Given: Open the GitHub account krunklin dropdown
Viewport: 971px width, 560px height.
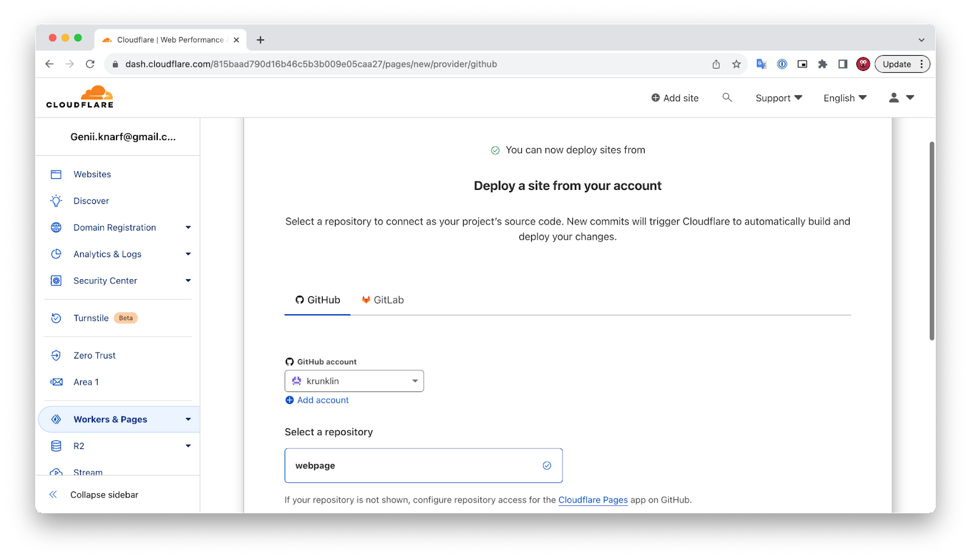Looking at the screenshot, I should 354,381.
